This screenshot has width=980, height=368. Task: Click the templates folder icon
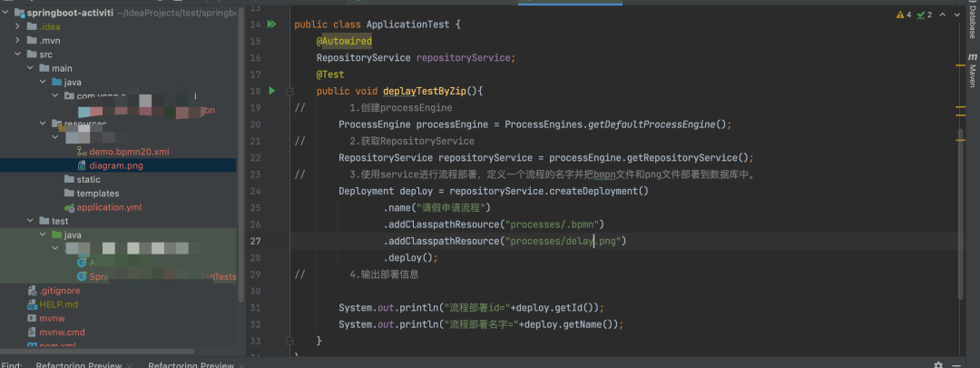[69, 194]
